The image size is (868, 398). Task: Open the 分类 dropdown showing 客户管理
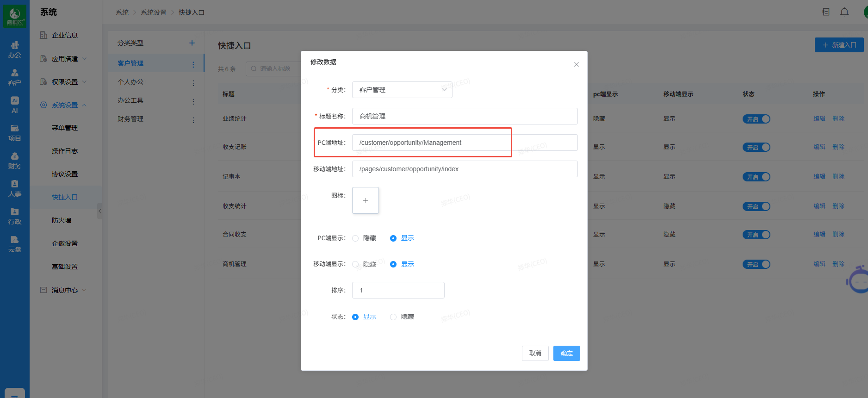(402, 90)
